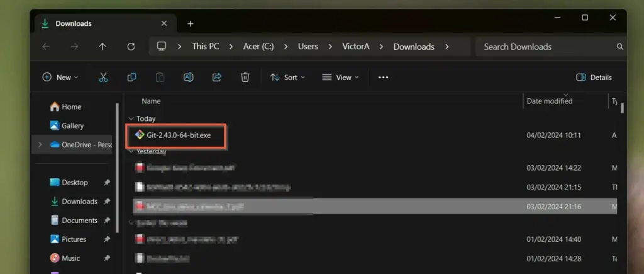Click the Cut scissors icon
Image resolution: width=644 pixels, height=274 pixels.
point(103,77)
